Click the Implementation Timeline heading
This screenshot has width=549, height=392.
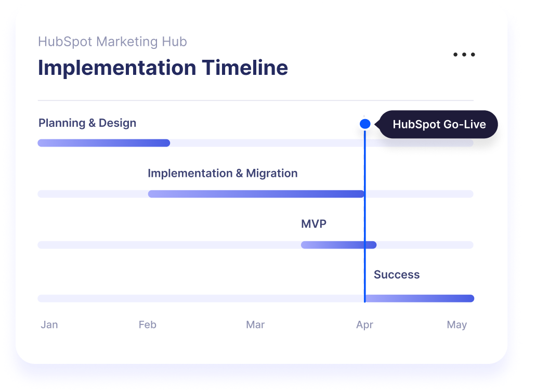click(x=163, y=68)
